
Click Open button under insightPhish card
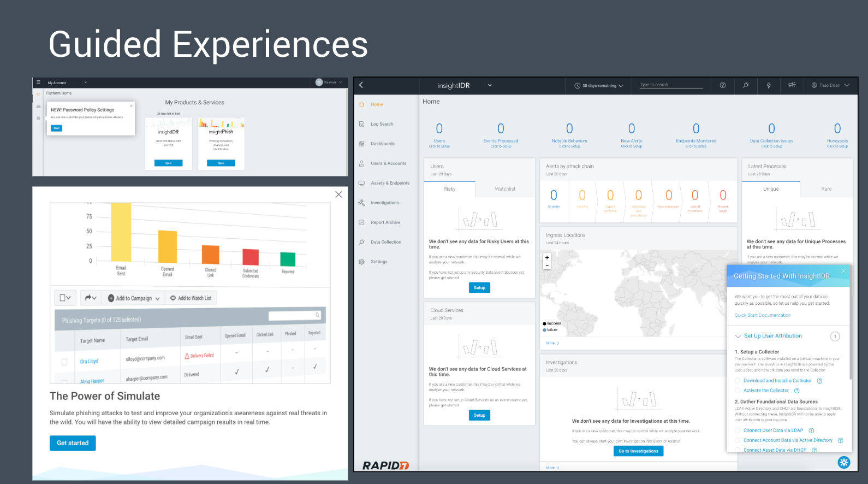[221, 163]
